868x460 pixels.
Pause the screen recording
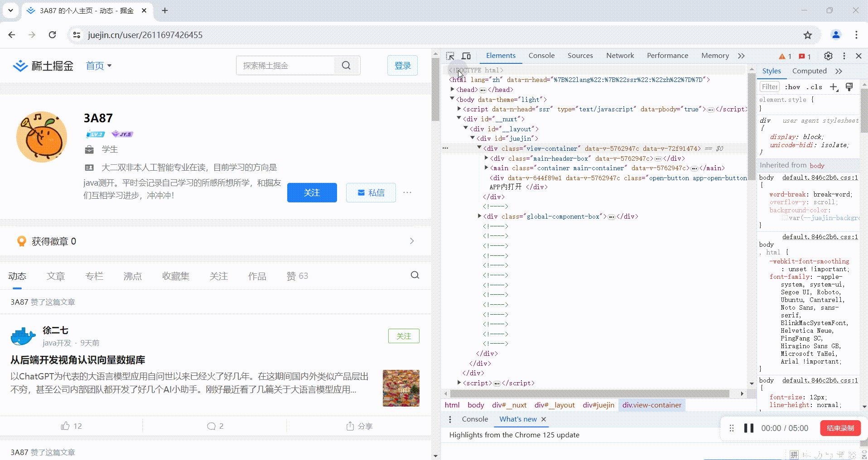pyautogui.click(x=749, y=428)
